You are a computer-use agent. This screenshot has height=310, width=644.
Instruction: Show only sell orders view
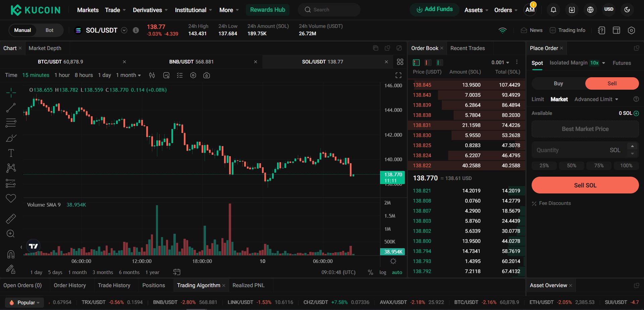click(x=428, y=62)
